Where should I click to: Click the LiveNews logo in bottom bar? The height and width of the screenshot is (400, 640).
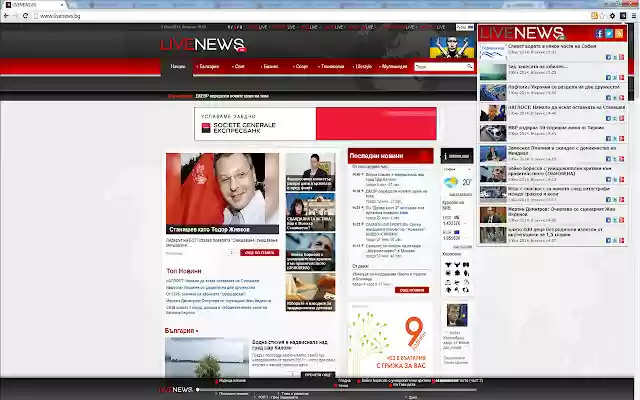176,389
